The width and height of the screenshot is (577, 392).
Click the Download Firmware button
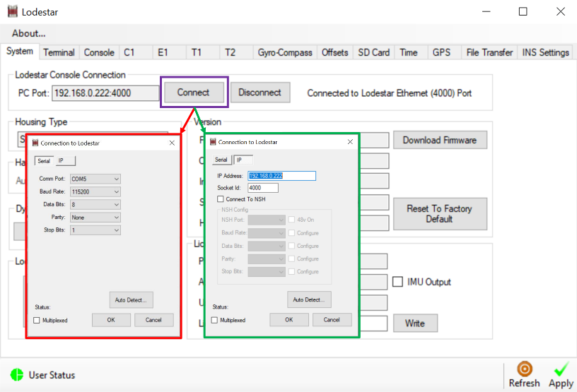(x=440, y=140)
